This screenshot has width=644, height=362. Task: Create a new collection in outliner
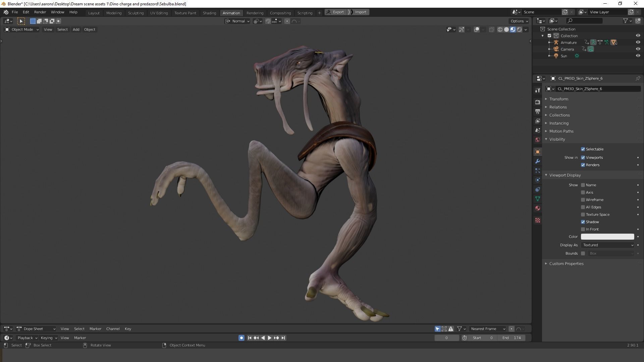pos(638,21)
